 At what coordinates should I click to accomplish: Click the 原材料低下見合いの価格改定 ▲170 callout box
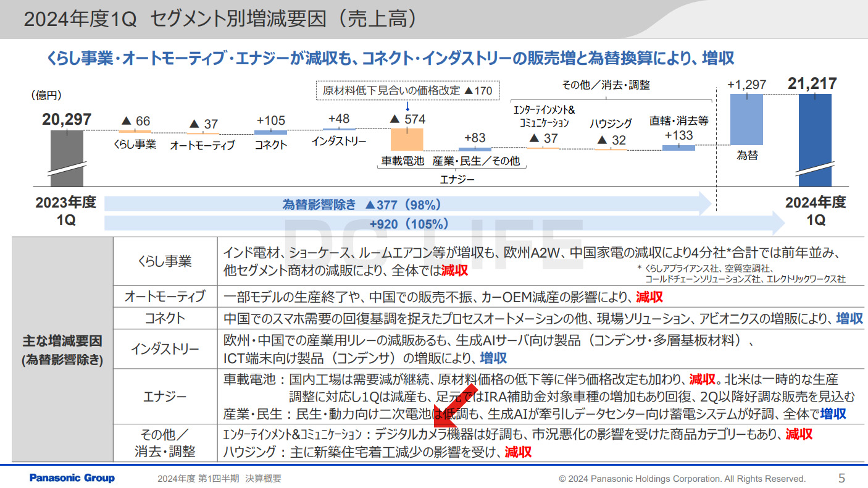(407, 90)
